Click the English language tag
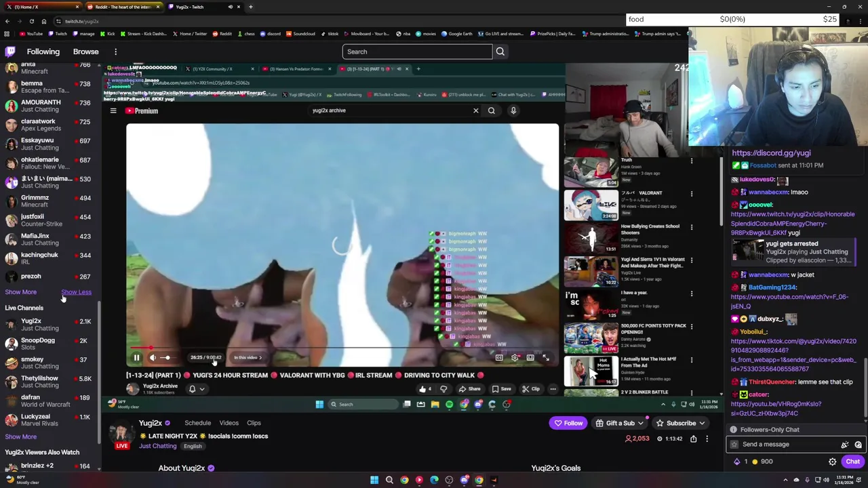This screenshot has width=868, height=488. point(193,447)
